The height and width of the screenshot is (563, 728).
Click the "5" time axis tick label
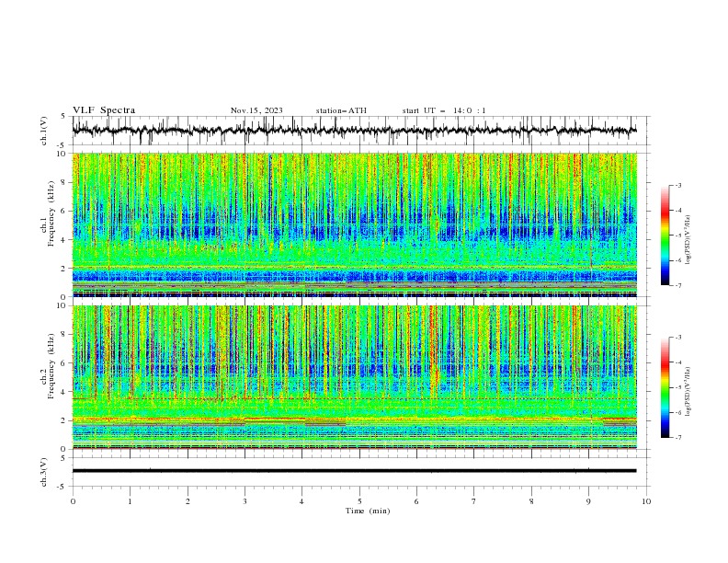[359, 501]
